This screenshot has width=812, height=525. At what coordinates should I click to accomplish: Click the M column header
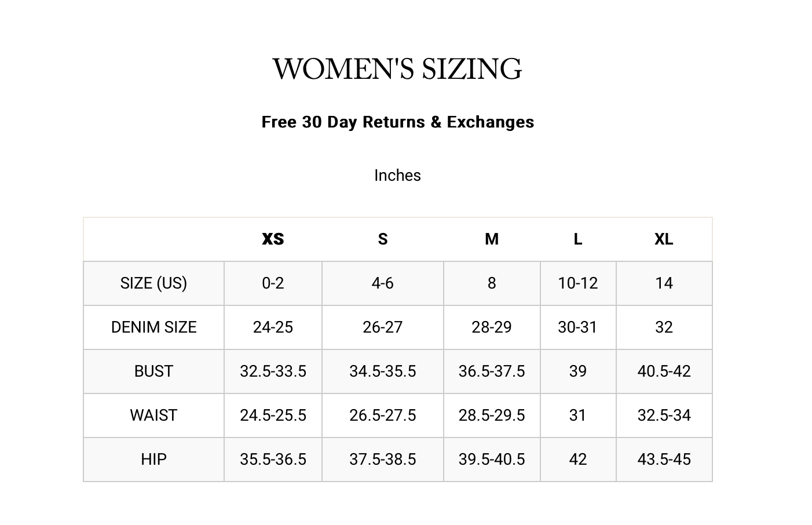point(491,239)
